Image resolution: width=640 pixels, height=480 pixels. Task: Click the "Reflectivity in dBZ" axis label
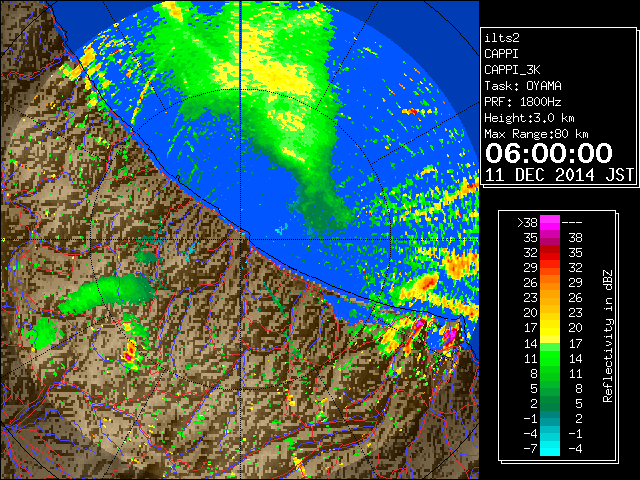[608, 336]
